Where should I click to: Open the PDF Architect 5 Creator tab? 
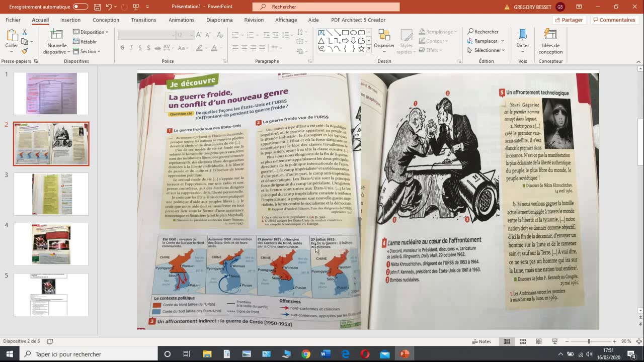tap(358, 20)
